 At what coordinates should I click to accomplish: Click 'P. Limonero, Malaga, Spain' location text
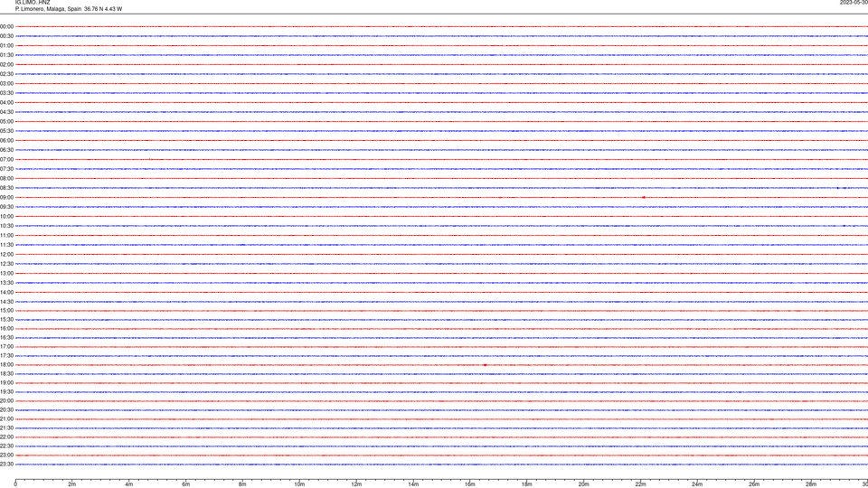point(48,9)
